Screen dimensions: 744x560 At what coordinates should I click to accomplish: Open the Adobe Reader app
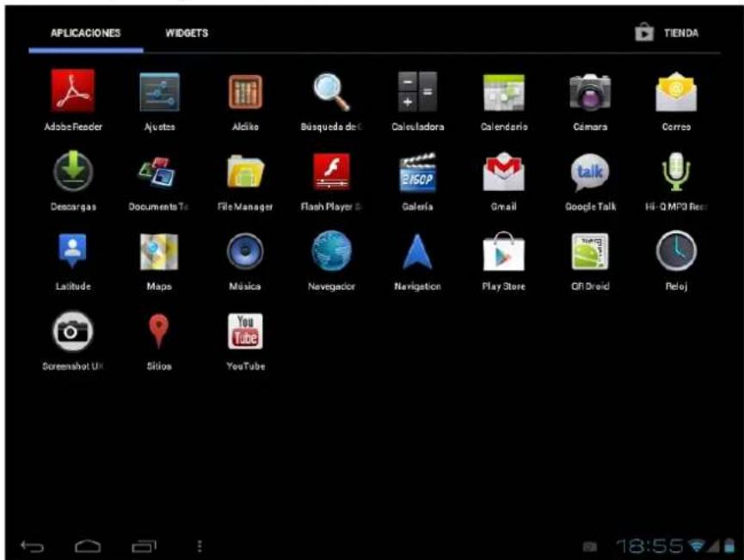click(71, 93)
